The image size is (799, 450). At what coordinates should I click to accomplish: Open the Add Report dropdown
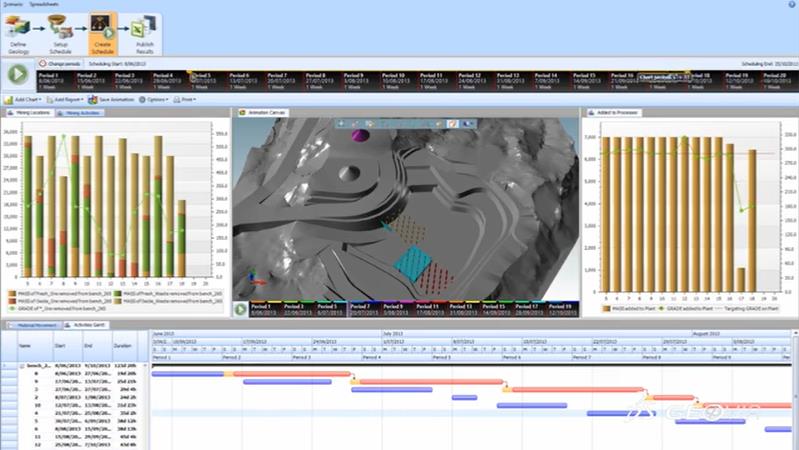(x=65, y=99)
